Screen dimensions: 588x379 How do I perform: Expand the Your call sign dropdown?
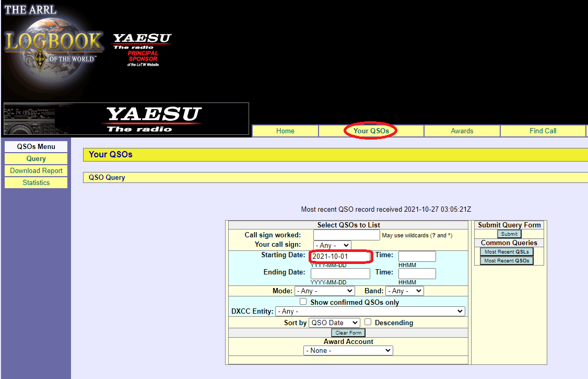click(x=332, y=245)
